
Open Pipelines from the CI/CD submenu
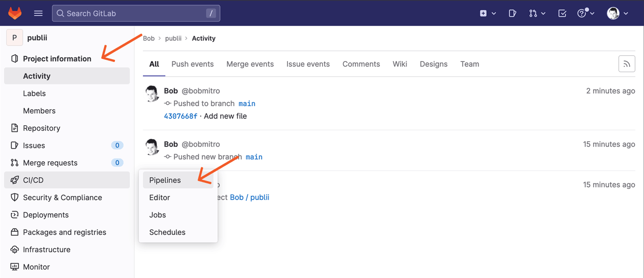pos(165,180)
